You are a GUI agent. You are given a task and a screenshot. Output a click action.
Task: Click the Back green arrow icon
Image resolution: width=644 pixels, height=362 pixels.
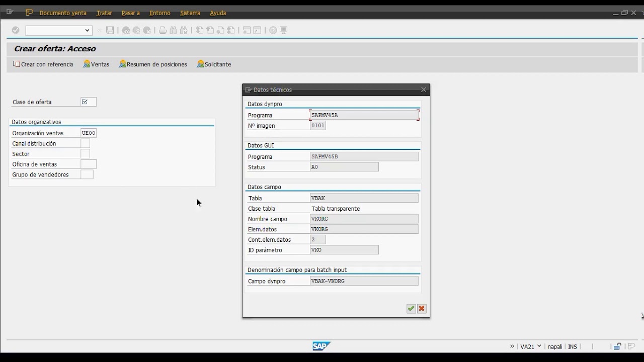tap(126, 30)
